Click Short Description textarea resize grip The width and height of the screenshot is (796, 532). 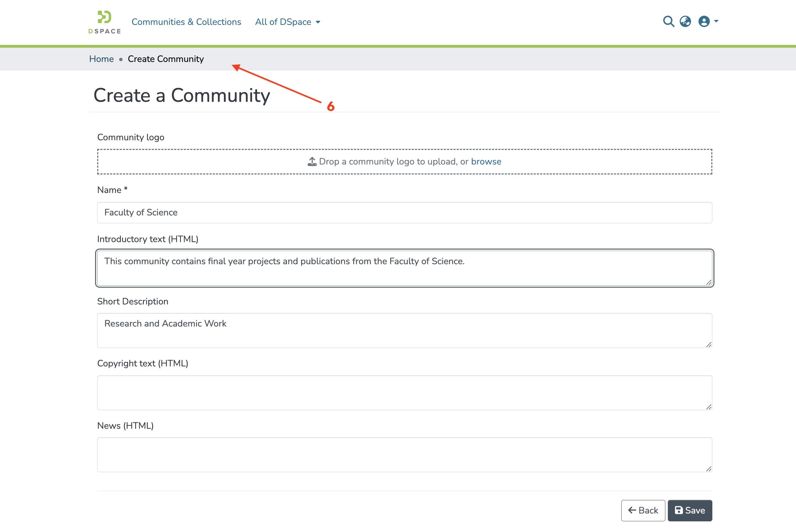(708, 344)
